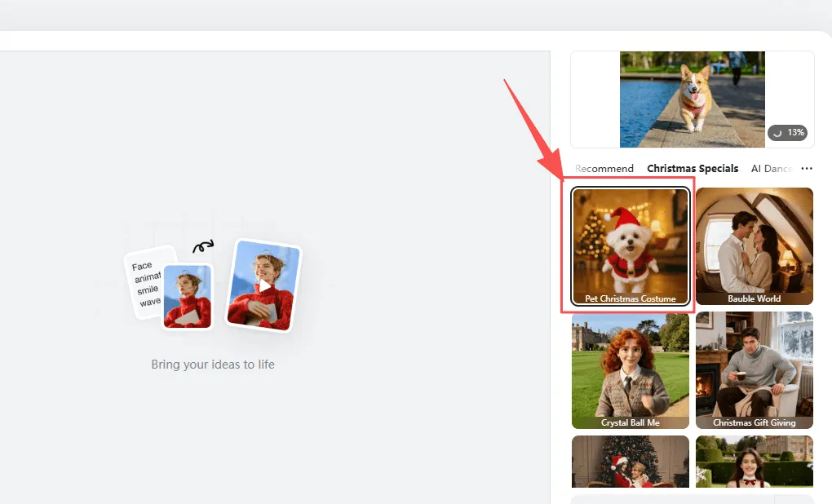Open the AI Dance tab
The image size is (832, 504).
click(771, 168)
